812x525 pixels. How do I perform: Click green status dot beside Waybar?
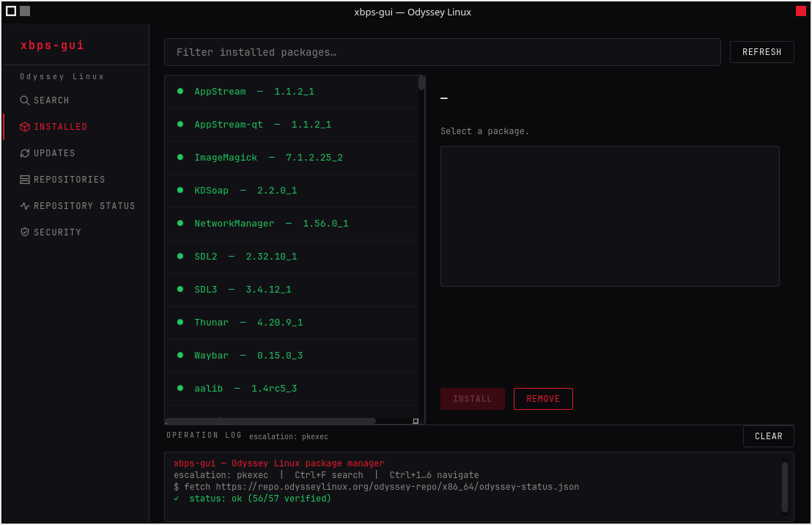point(180,355)
